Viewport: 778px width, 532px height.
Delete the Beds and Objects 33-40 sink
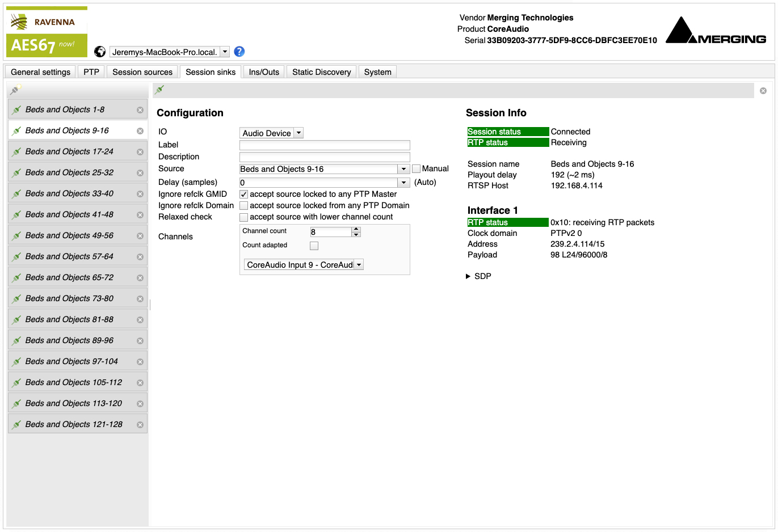[140, 194]
